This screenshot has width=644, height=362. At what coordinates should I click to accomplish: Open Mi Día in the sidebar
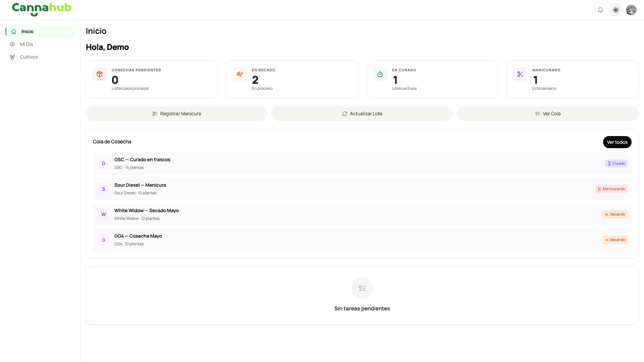(x=40, y=44)
